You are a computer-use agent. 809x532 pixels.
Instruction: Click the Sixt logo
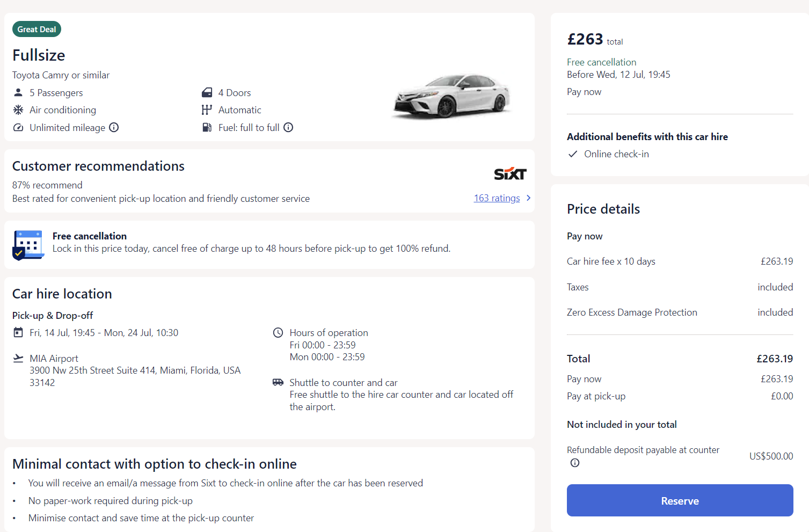(510, 173)
